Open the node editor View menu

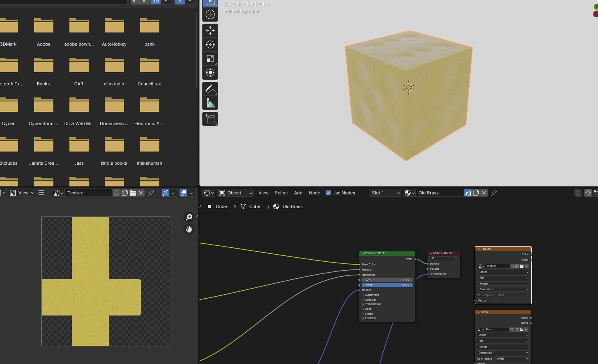click(263, 193)
